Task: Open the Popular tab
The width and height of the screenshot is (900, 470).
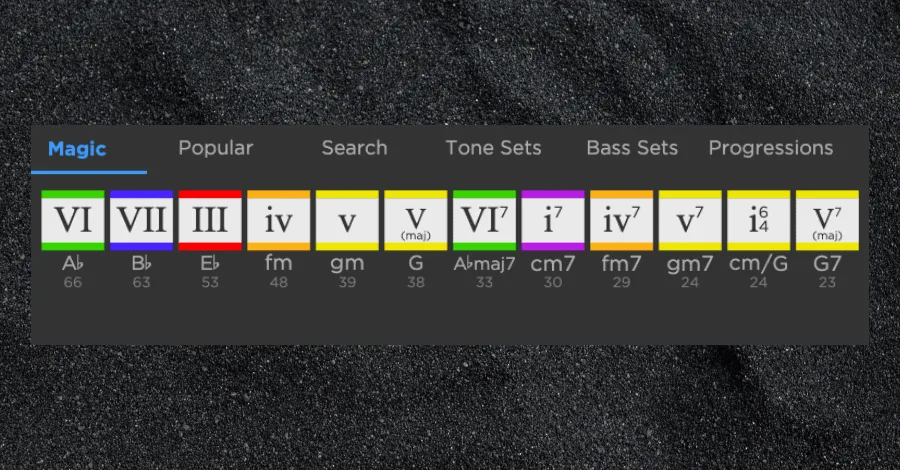Action: [216, 148]
